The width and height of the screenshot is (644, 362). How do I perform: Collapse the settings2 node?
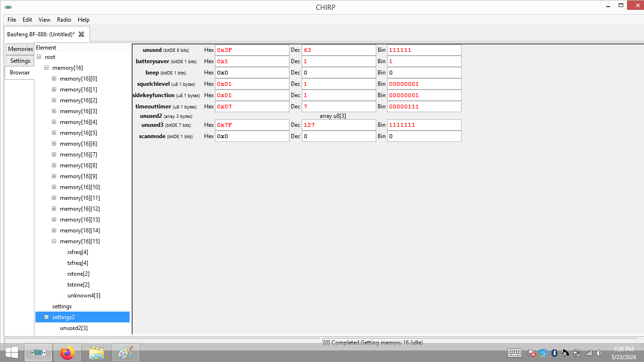[47, 317]
